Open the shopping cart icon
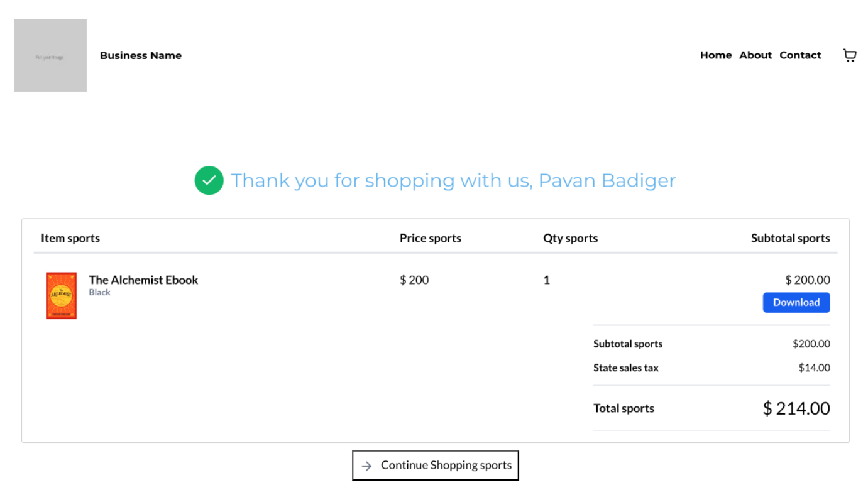The image size is (868, 485). pos(849,55)
